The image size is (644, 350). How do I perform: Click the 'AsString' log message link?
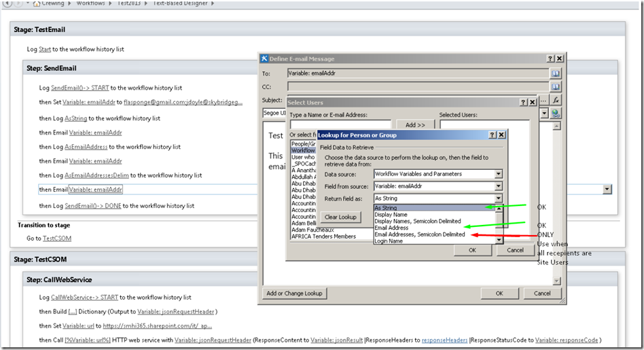(75, 118)
